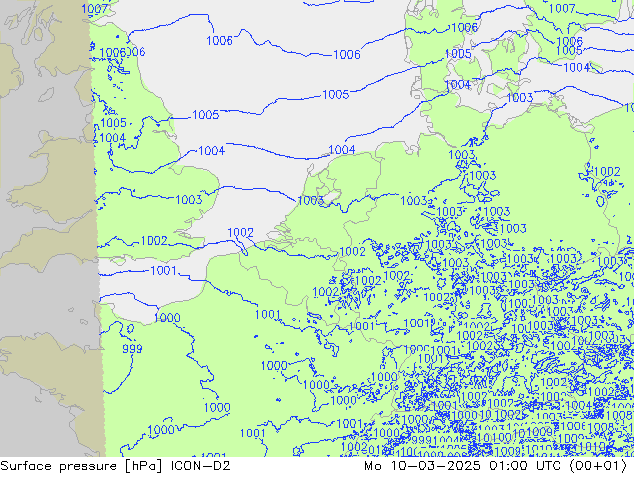
Task: Click the '1003' label over the Baltic Sea
Action: (520, 97)
